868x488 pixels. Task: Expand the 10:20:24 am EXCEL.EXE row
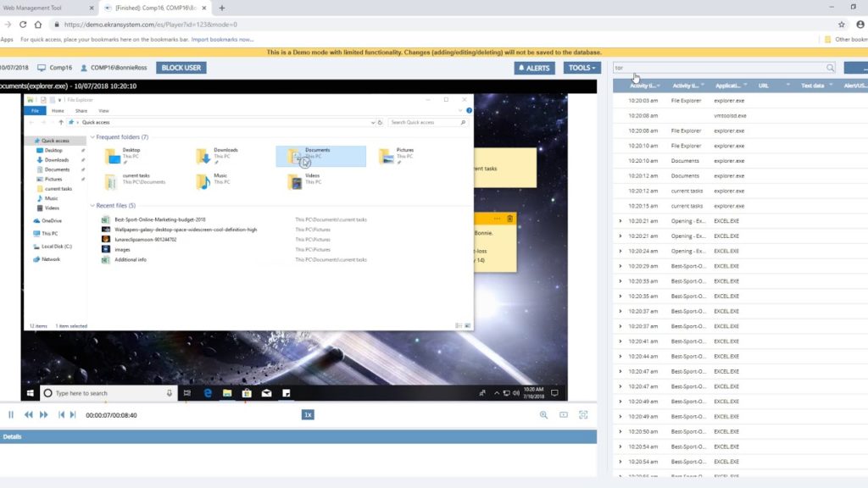coord(620,251)
